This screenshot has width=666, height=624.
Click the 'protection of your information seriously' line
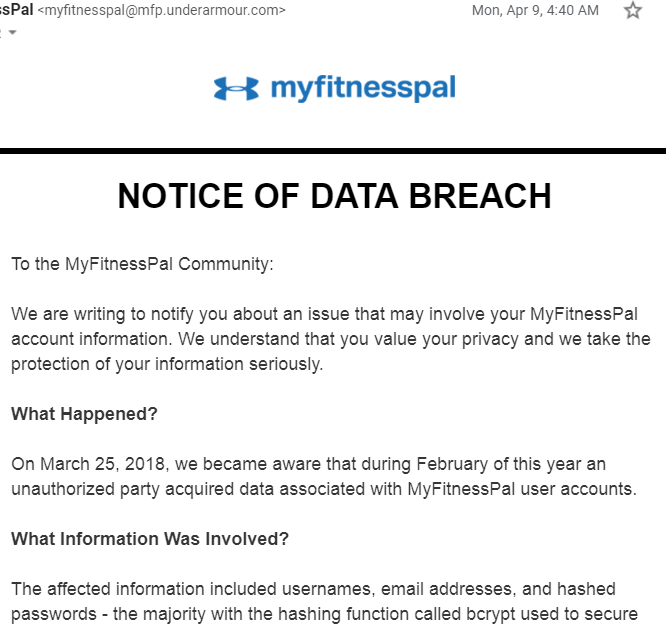[x=167, y=364]
